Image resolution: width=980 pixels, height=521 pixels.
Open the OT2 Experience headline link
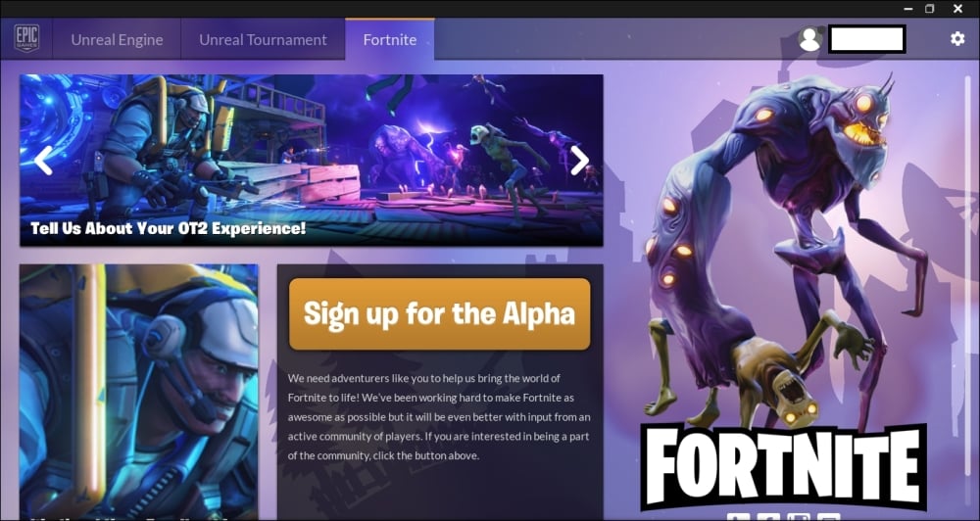pyautogui.click(x=169, y=228)
